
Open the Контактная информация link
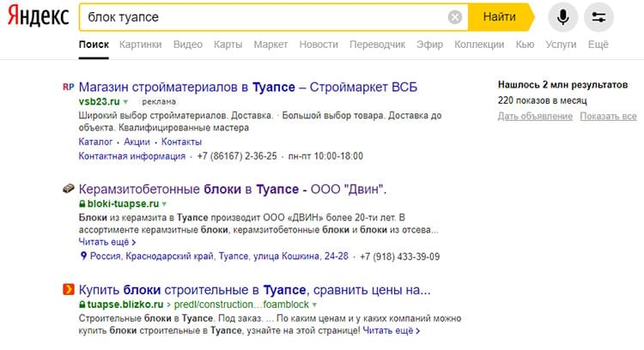132,156
